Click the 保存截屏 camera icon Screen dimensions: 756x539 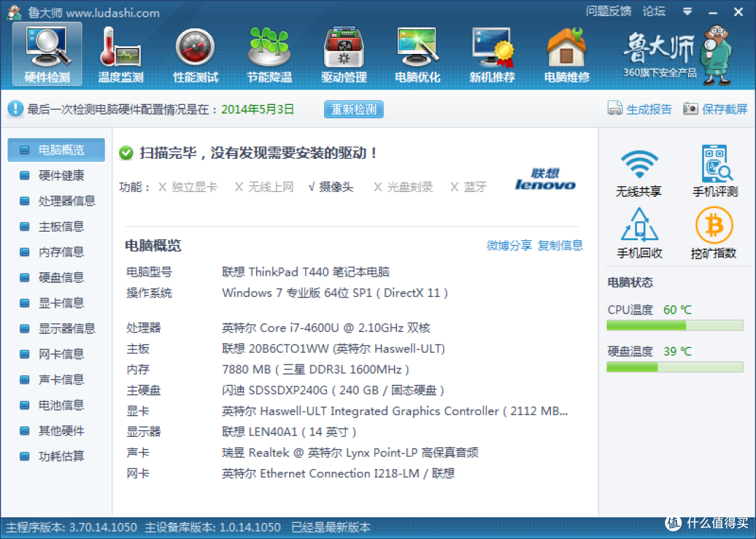(x=690, y=108)
